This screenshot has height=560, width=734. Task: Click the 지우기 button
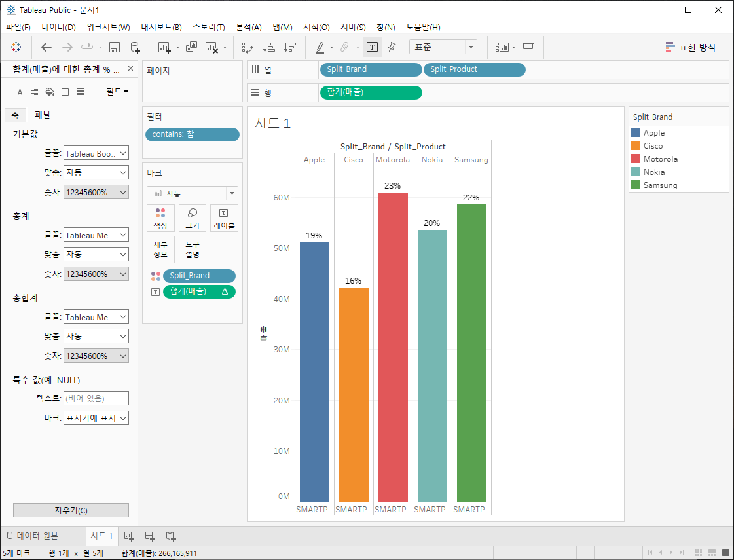pyautogui.click(x=71, y=510)
